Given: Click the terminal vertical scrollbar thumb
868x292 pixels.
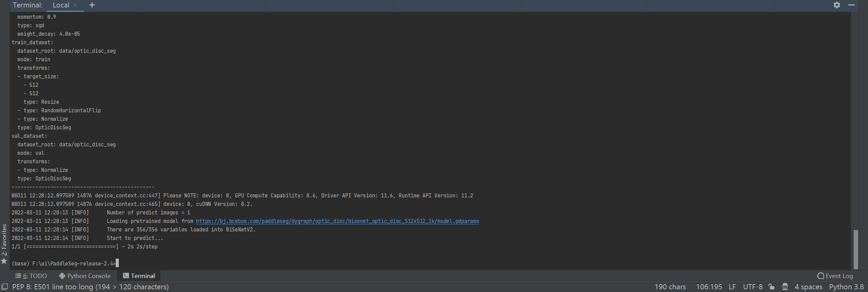Looking at the screenshot, I should click(x=856, y=249).
